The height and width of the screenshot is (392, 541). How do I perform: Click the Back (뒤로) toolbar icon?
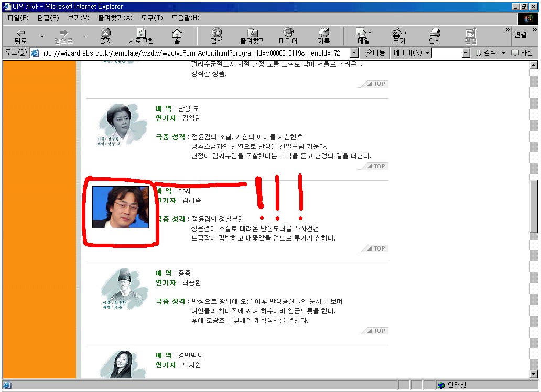pyautogui.click(x=20, y=36)
